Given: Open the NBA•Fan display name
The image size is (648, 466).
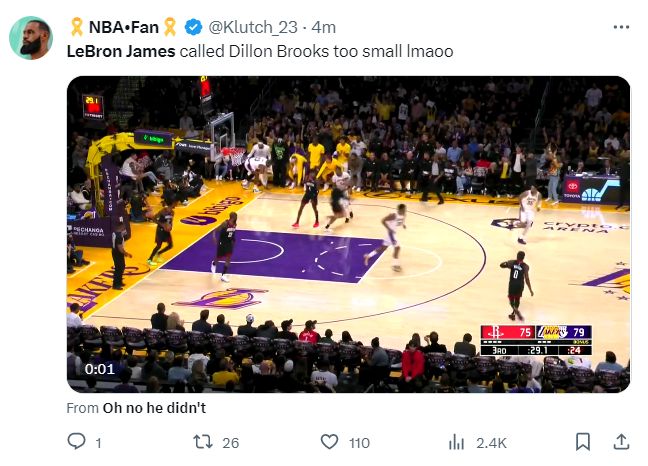Looking at the screenshot, I should pyautogui.click(x=124, y=27).
